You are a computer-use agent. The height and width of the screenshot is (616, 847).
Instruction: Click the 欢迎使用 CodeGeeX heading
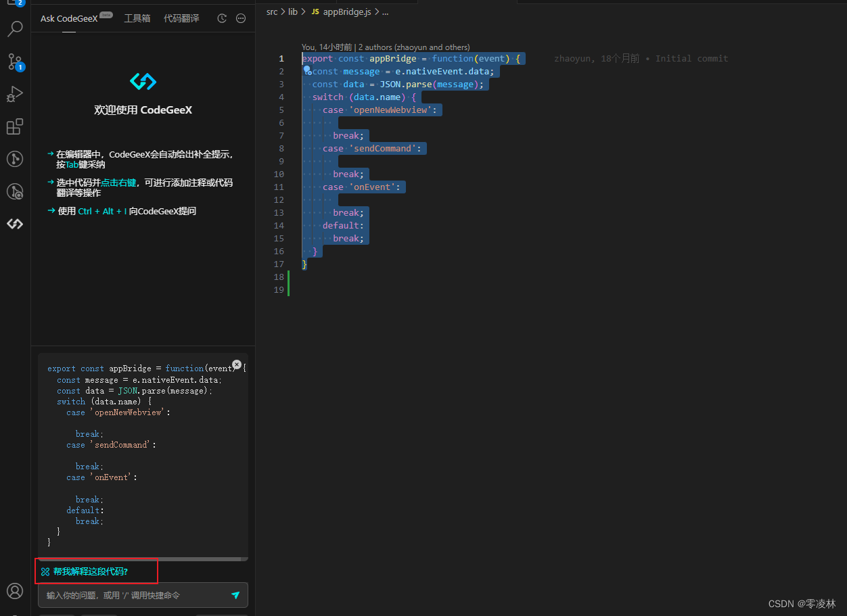pos(143,110)
